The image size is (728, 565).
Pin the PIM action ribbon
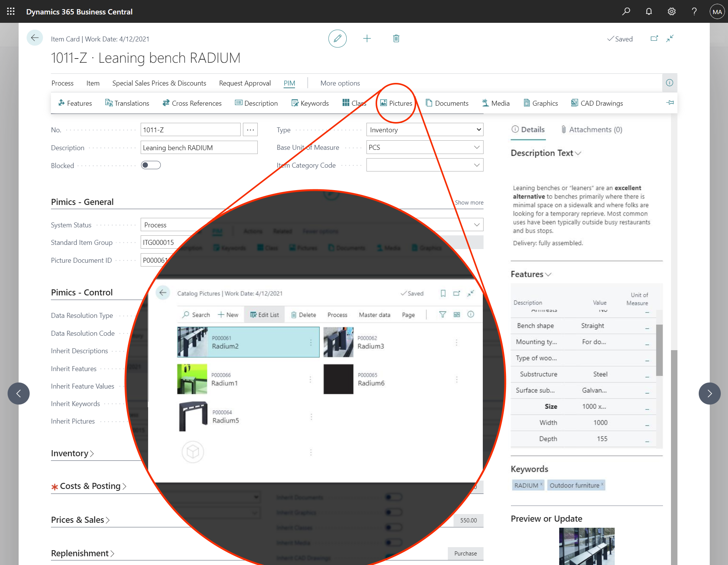pos(670,103)
